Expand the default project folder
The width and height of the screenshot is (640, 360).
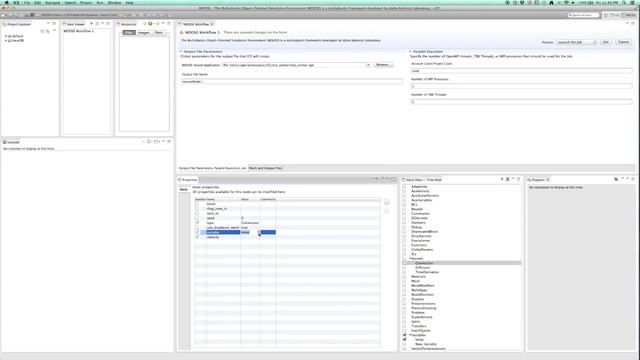coord(6,36)
